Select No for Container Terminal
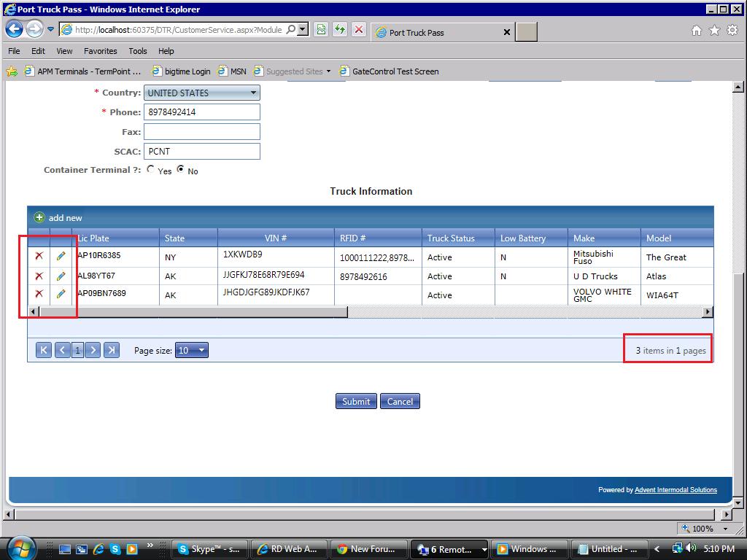 pyautogui.click(x=181, y=169)
